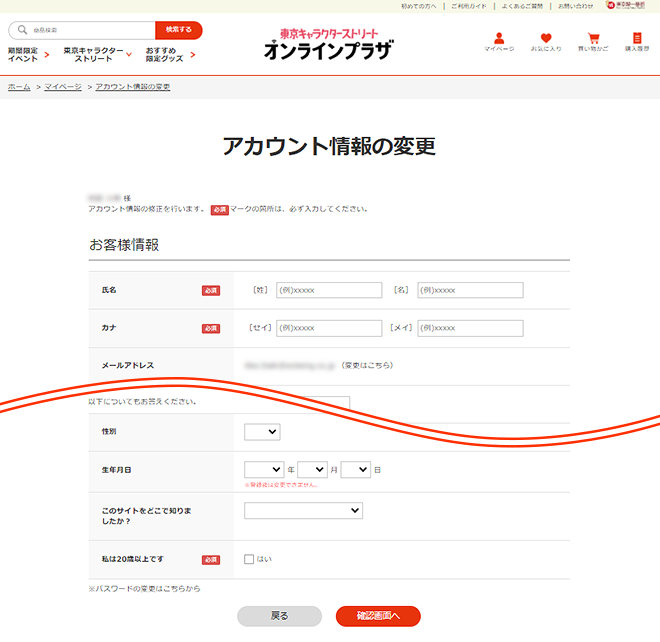Open the このサイトをどこで知りましたか dropdown

point(303,511)
